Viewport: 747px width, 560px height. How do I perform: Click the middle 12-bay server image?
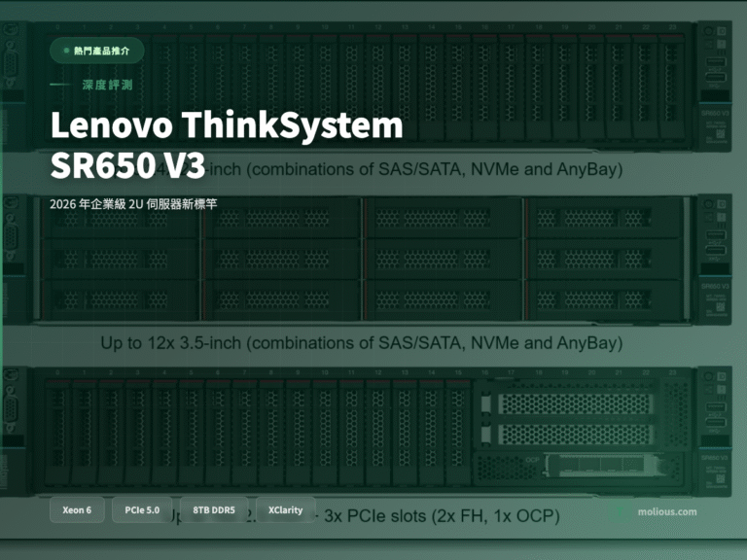pyautogui.click(x=366, y=260)
